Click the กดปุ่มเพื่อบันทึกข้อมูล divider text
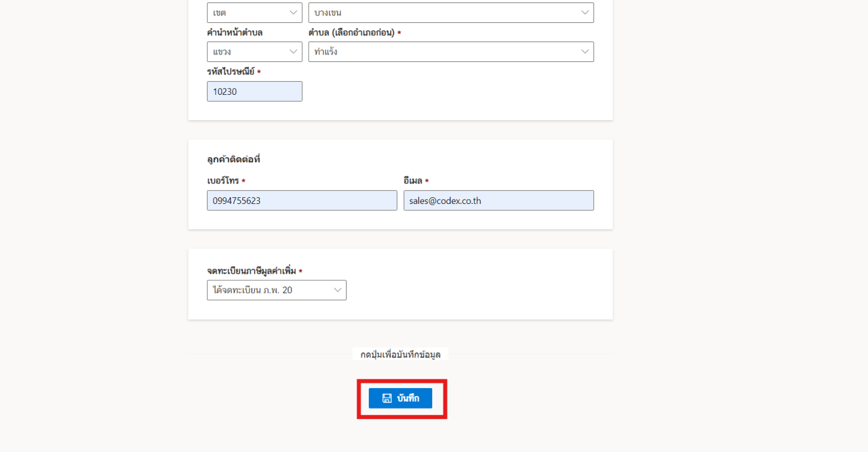 (x=400, y=354)
